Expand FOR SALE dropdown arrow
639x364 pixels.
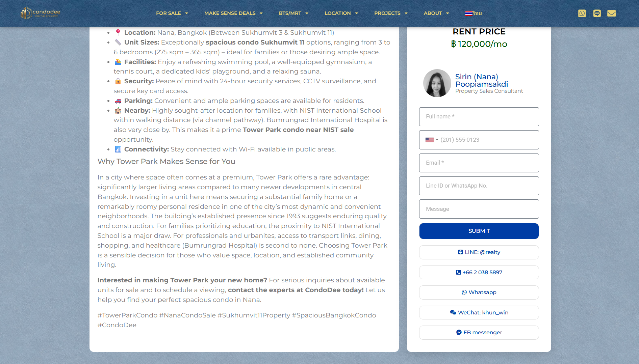(x=186, y=13)
